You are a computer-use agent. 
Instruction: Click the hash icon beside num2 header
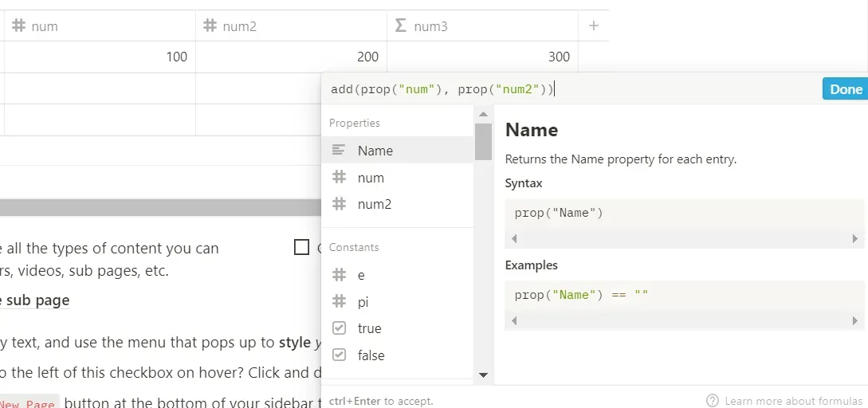click(x=210, y=26)
